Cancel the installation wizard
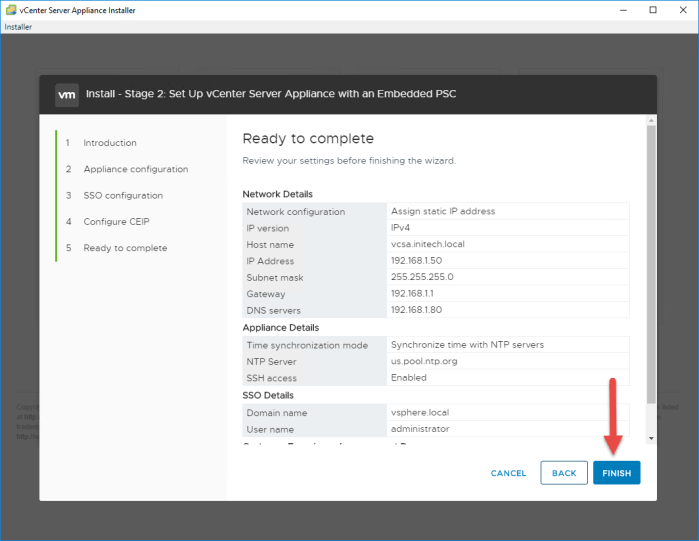This screenshot has height=541, width=699. pos(508,473)
